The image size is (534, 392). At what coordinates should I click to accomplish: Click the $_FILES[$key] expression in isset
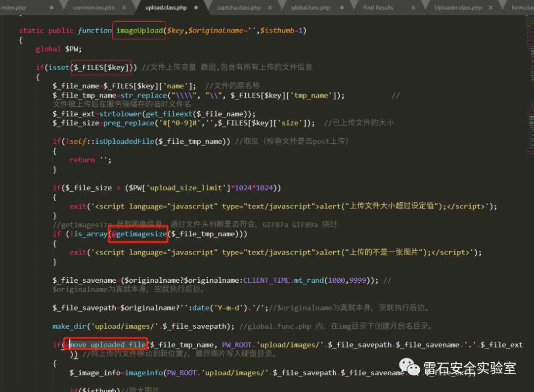(x=101, y=67)
